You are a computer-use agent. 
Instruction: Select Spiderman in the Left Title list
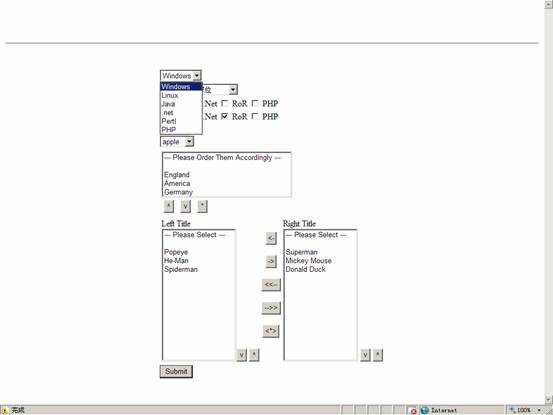click(x=181, y=269)
